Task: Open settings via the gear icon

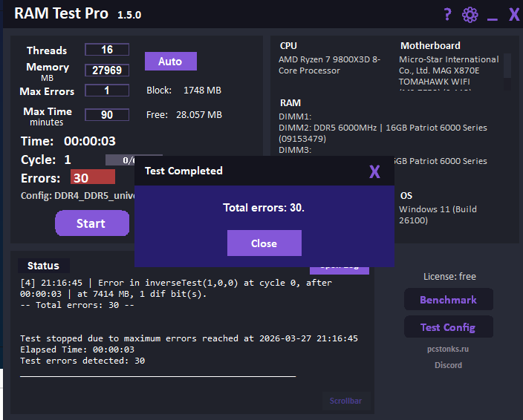Action: (470, 15)
